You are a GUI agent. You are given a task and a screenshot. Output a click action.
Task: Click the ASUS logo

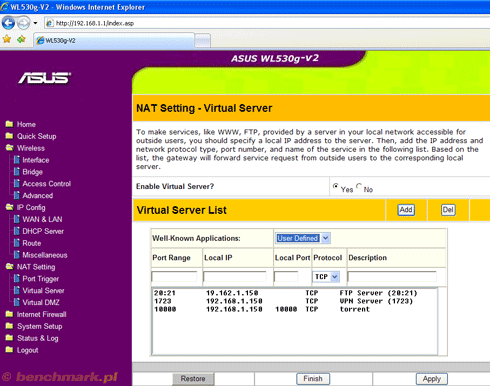click(x=45, y=78)
